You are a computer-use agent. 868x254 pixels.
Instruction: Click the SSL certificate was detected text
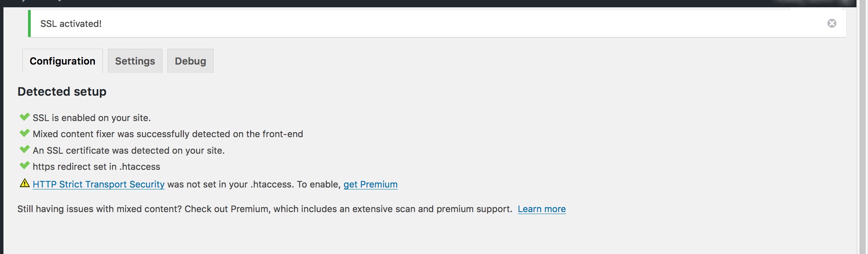click(x=129, y=151)
